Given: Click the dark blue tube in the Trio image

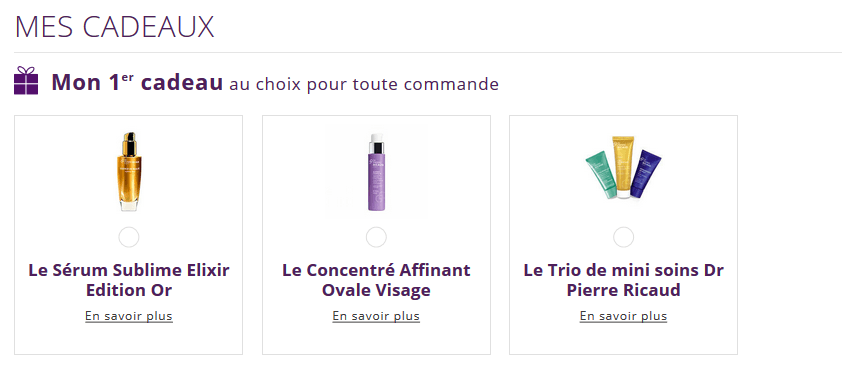Looking at the screenshot, I should point(644,173).
